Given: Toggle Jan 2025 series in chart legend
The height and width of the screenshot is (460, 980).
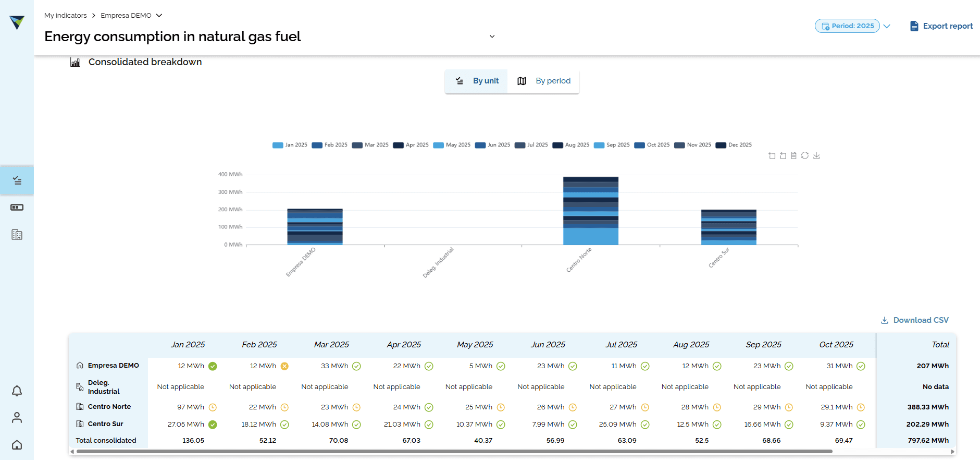Looking at the screenshot, I should click(290, 145).
